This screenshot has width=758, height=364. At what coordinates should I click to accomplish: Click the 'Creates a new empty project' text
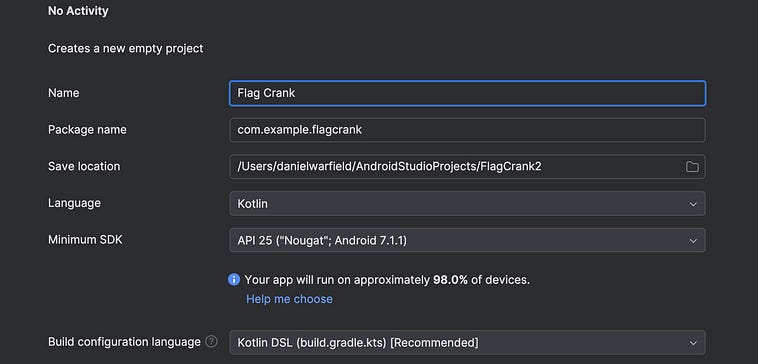(x=126, y=48)
